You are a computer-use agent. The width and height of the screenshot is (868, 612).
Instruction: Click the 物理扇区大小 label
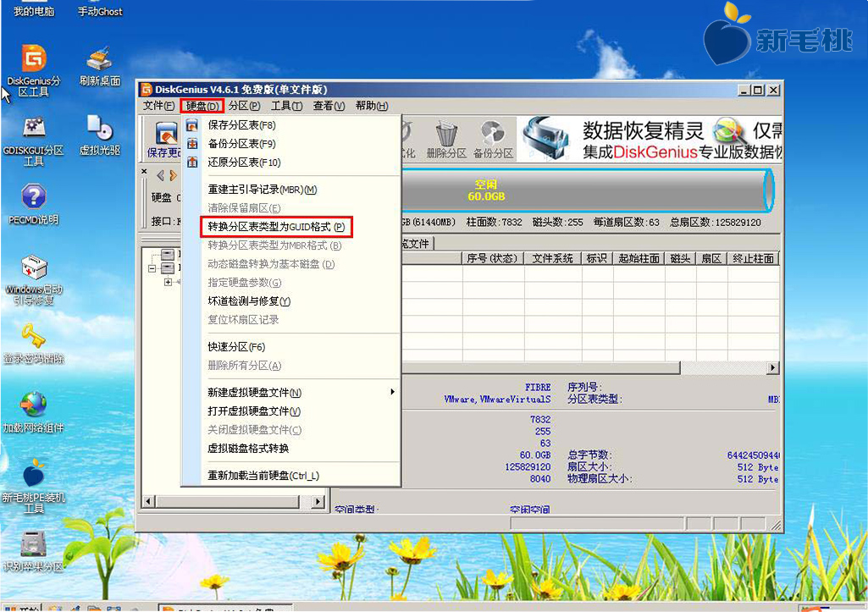[x=600, y=478]
